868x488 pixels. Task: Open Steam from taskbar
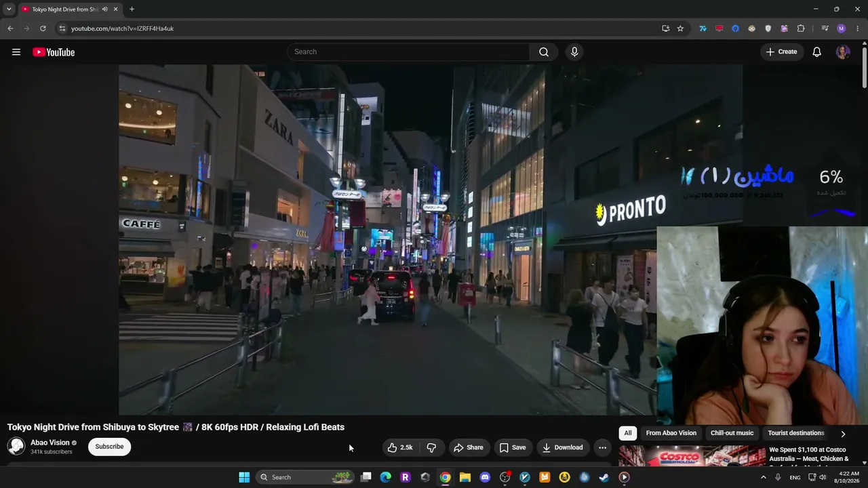604,477
